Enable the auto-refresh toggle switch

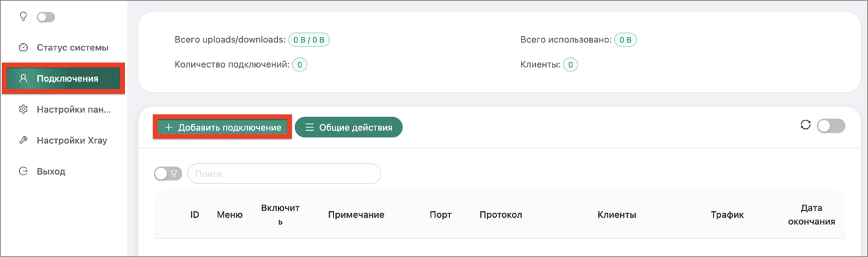coord(831,126)
